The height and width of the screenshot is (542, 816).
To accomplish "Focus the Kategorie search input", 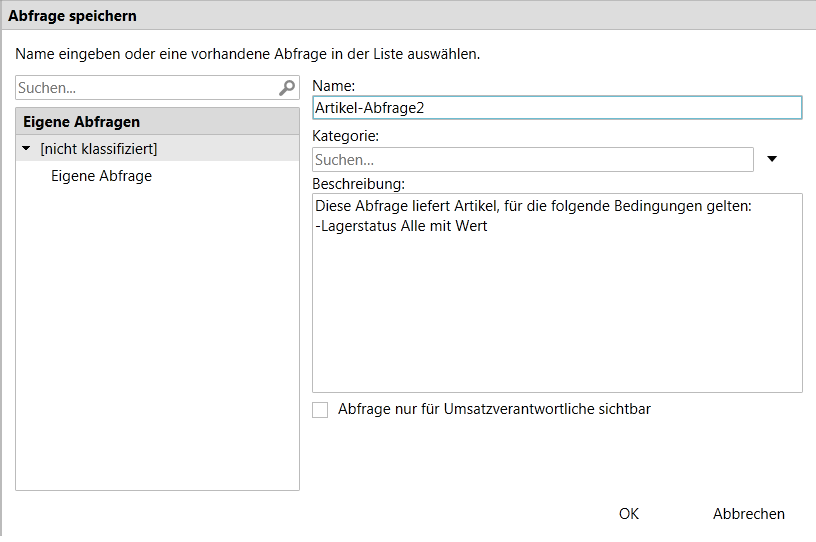I will coord(532,159).
